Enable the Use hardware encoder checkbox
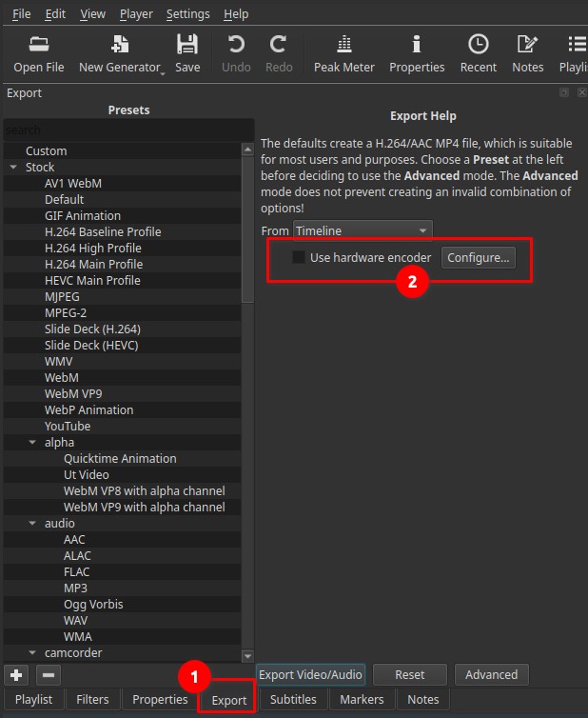The height and width of the screenshot is (718, 588). (299, 257)
